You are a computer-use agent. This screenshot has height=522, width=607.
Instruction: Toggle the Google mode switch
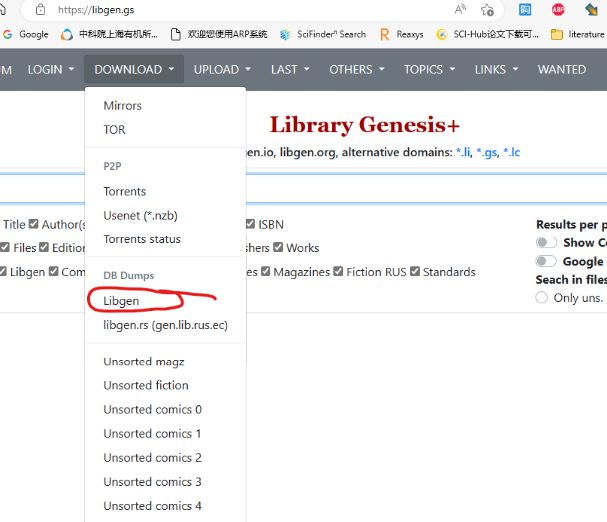click(547, 261)
